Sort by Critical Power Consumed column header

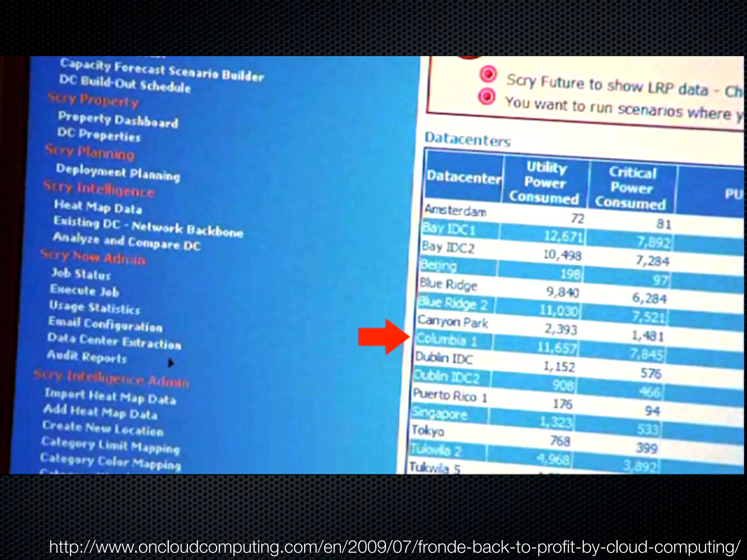tap(631, 188)
